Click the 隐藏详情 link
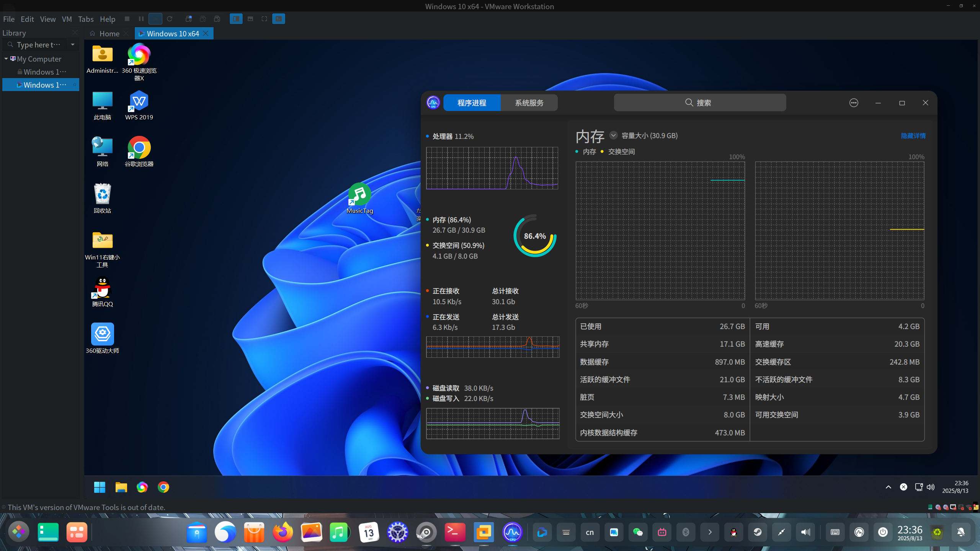 [x=913, y=136]
